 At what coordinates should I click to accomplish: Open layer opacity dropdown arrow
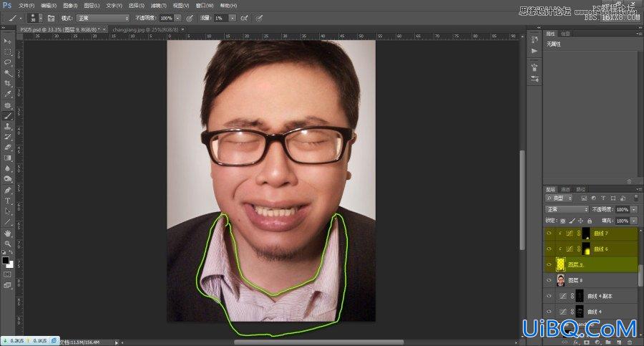click(x=634, y=209)
